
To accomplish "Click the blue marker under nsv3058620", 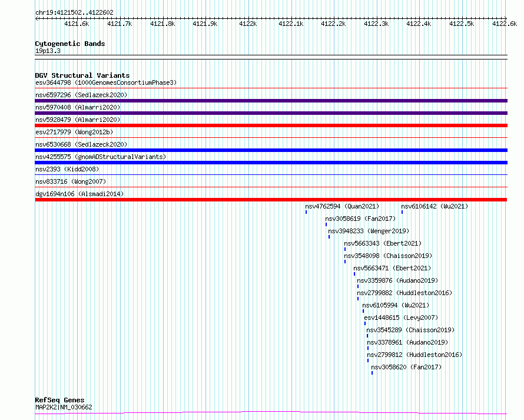I will (x=372, y=373).
